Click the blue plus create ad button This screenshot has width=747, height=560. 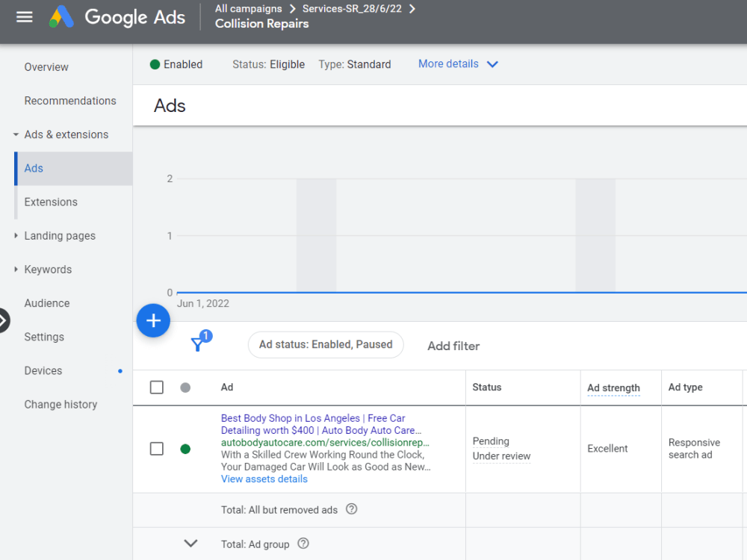[x=153, y=320]
